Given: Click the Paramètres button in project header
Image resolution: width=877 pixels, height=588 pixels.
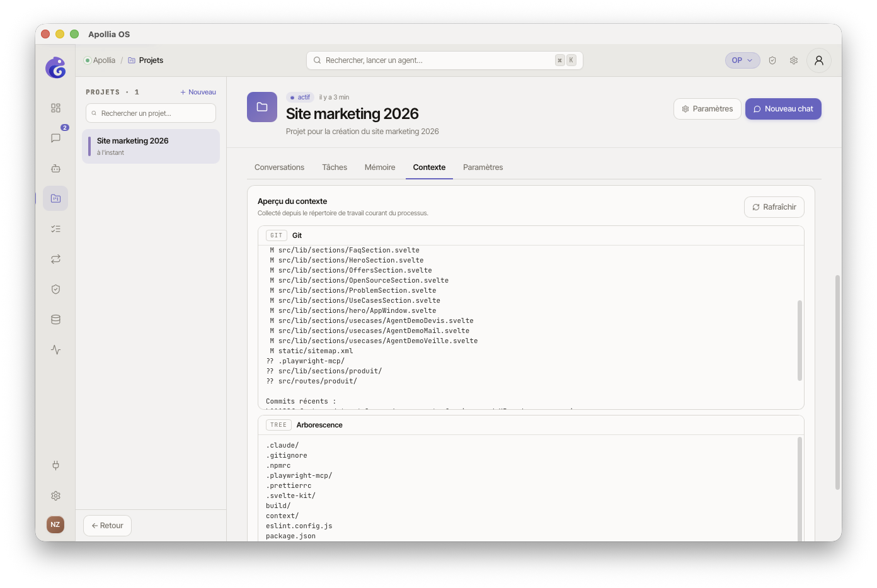Looking at the screenshot, I should (x=708, y=109).
